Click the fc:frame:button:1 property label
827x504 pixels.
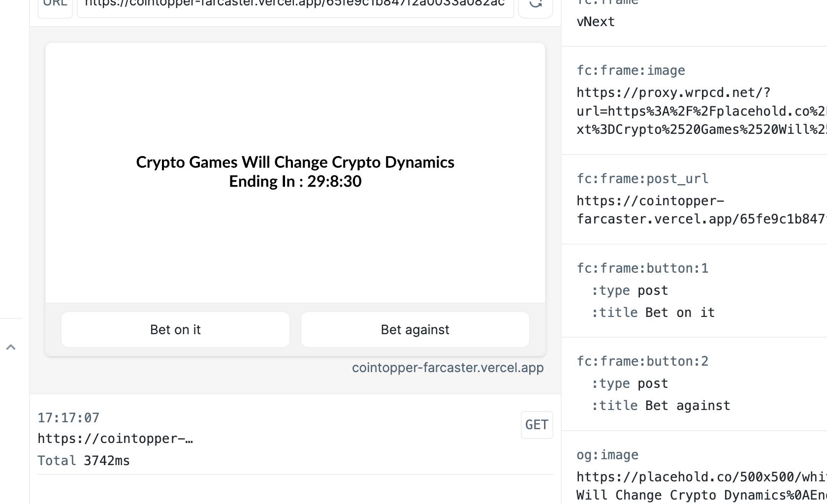click(x=642, y=268)
